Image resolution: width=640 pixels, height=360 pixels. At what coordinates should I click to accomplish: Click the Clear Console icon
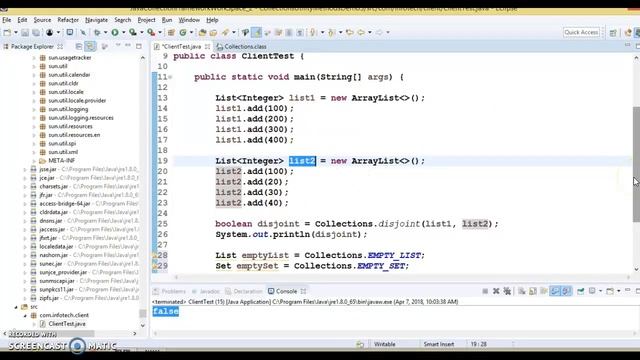click(x=522, y=291)
